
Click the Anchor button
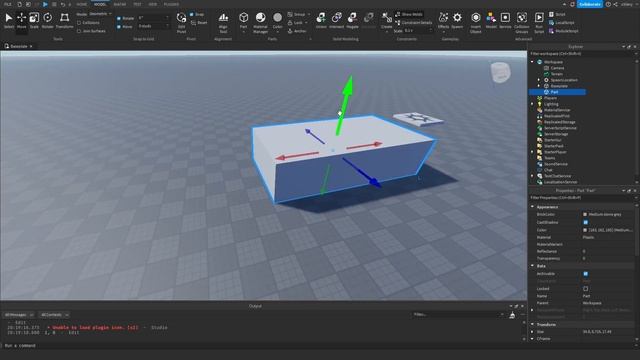point(297,31)
